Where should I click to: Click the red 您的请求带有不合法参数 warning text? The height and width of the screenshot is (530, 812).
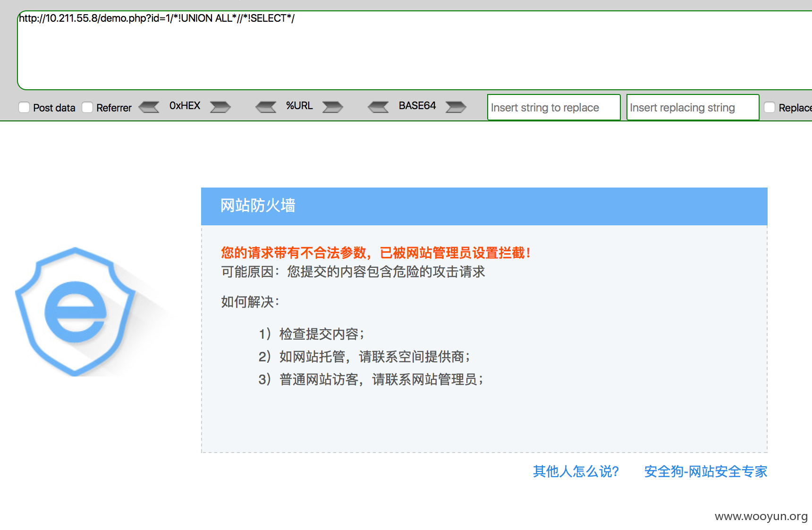376,253
